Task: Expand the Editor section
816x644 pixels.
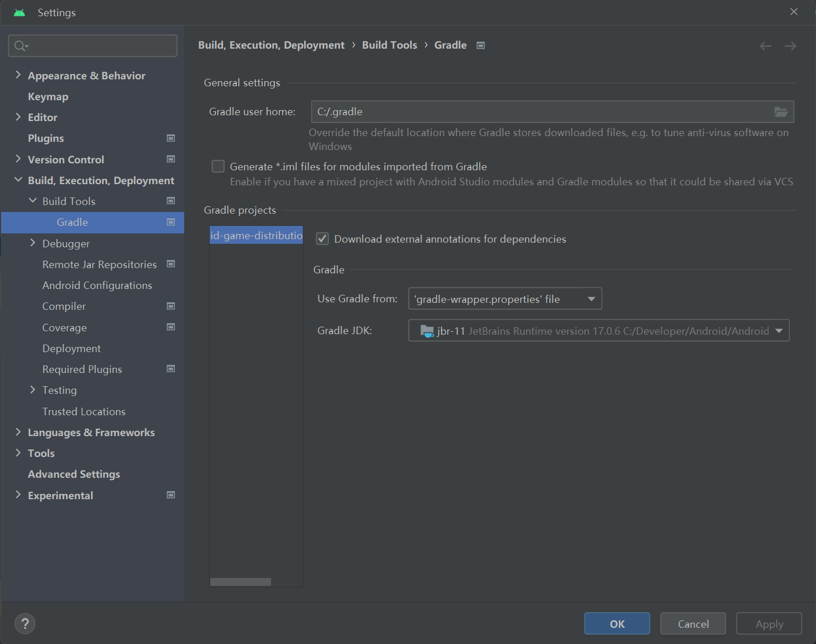Action: [x=18, y=116]
